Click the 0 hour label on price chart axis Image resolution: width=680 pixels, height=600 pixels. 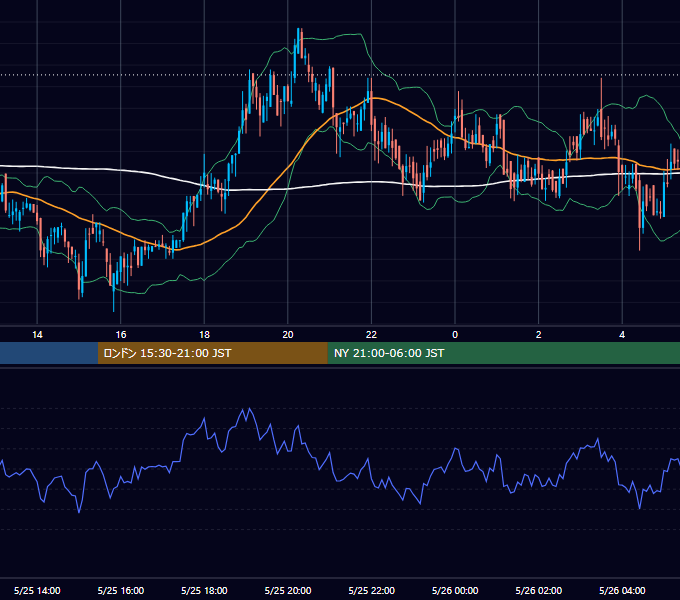click(455, 335)
